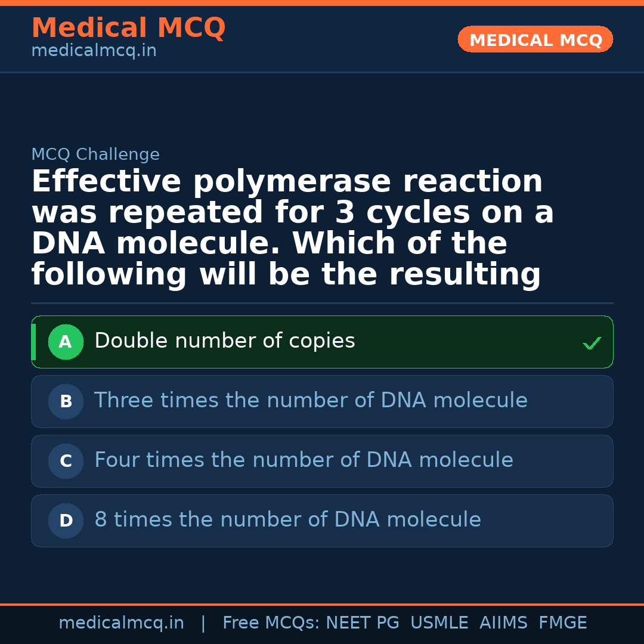Click the green A option circle
The height and width of the screenshot is (644, 644).
click(66, 342)
